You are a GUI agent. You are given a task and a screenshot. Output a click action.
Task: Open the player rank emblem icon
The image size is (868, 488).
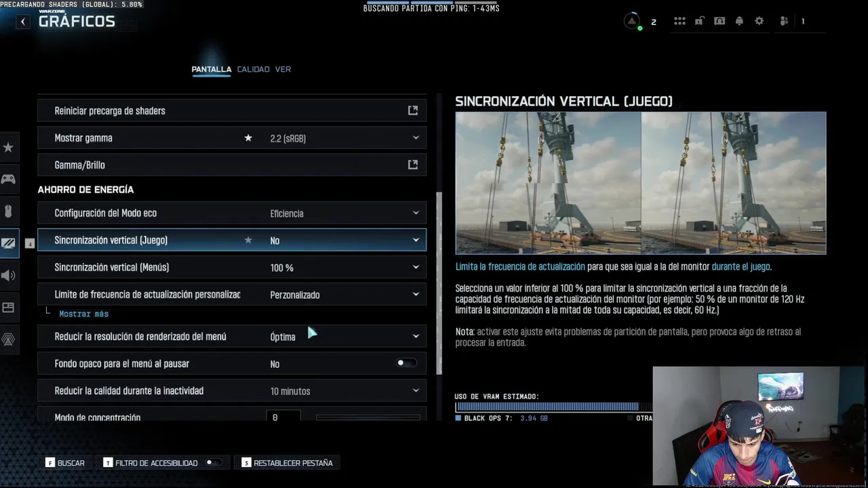click(632, 21)
